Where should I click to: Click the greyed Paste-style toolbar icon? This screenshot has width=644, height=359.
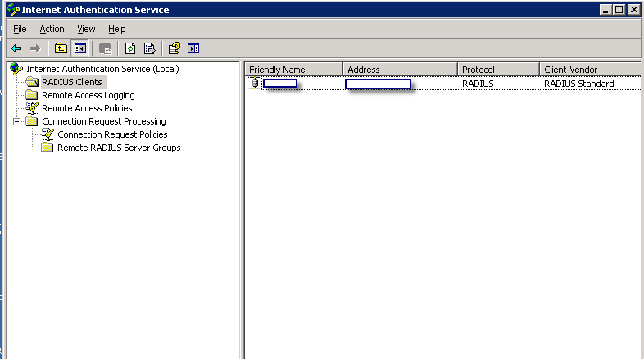pyautogui.click(x=105, y=48)
